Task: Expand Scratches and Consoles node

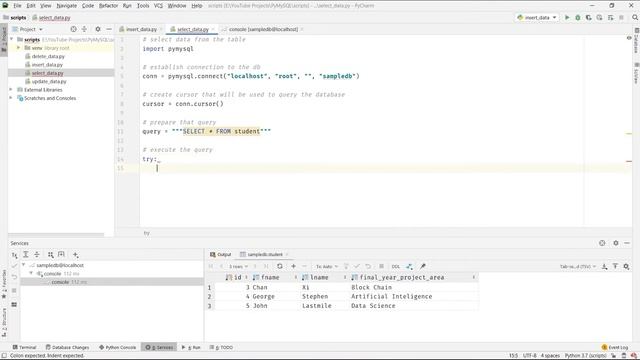Action: coord(11,98)
